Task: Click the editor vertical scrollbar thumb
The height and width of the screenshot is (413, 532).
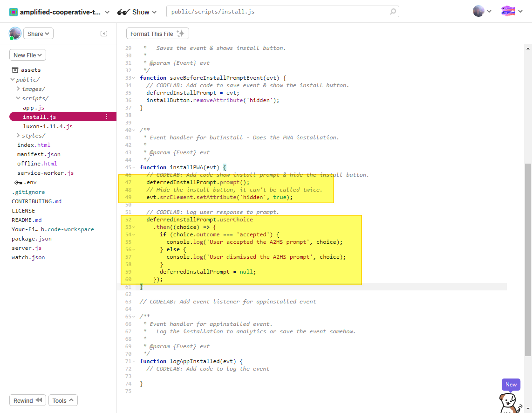Action: [x=528, y=260]
